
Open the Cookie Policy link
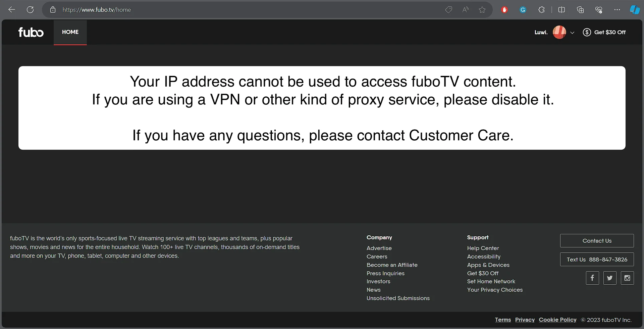click(x=557, y=320)
